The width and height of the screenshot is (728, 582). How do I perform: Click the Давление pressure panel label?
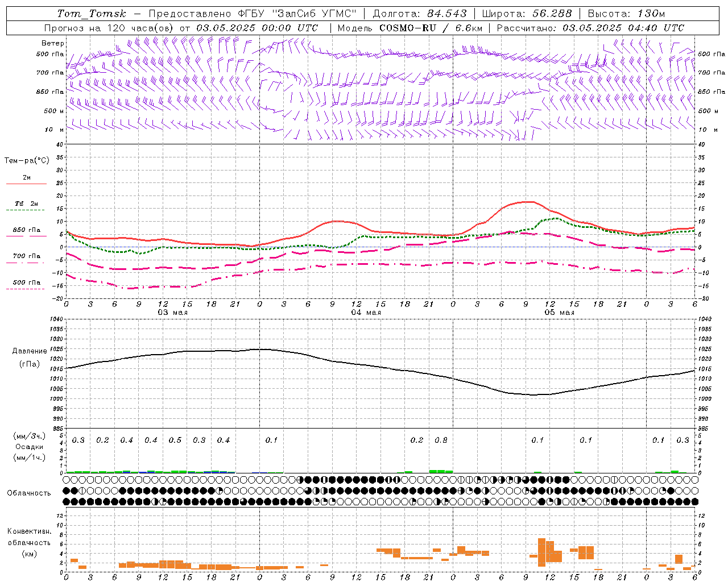click(x=30, y=351)
